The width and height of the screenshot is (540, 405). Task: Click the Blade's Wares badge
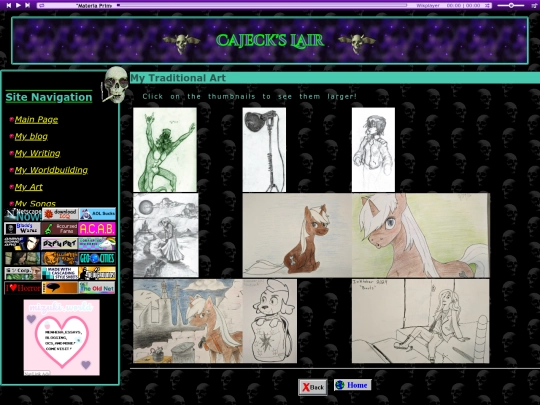(x=22, y=229)
